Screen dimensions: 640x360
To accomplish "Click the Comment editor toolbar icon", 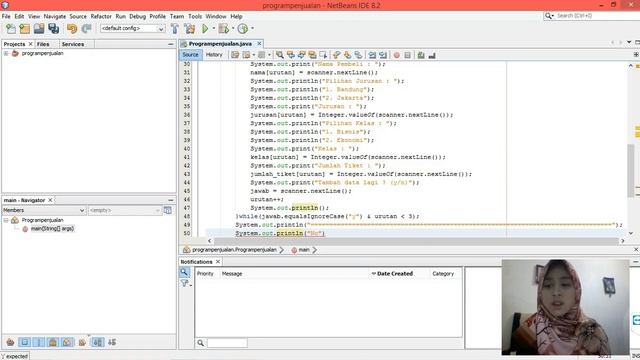I will [421, 55].
